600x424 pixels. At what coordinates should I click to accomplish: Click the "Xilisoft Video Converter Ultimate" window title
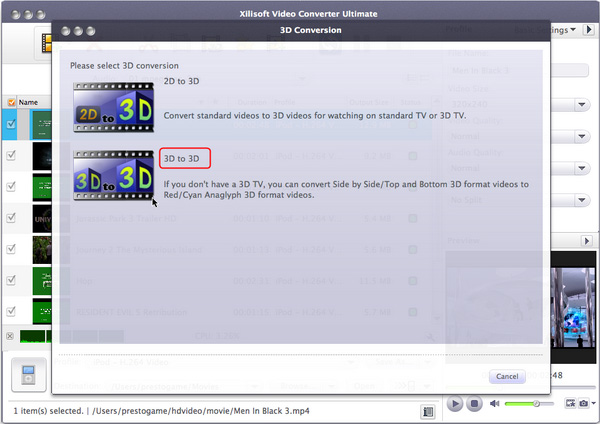click(x=308, y=14)
